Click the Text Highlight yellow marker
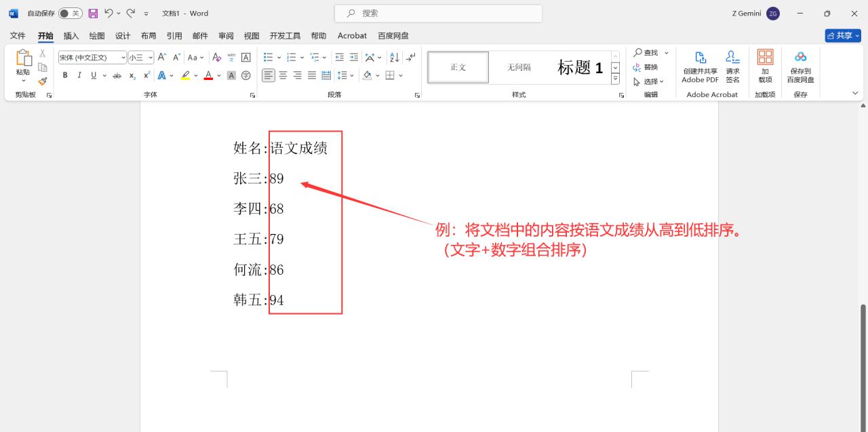 click(186, 75)
